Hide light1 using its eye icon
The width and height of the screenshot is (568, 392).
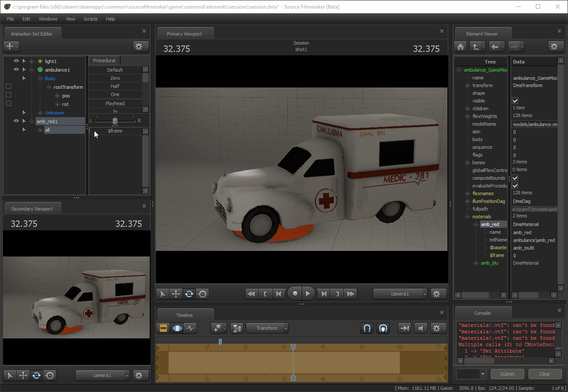(x=16, y=61)
